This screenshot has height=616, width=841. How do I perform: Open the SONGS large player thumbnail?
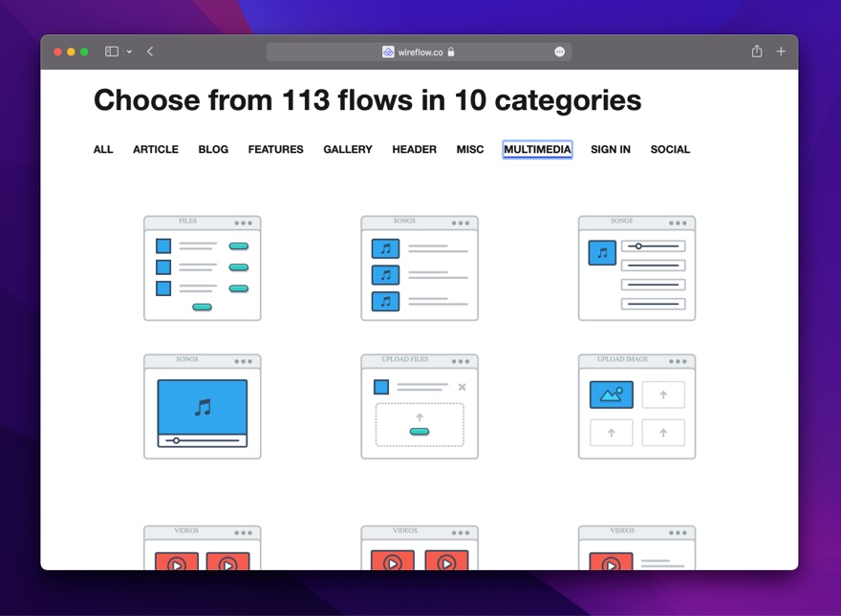coord(203,407)
